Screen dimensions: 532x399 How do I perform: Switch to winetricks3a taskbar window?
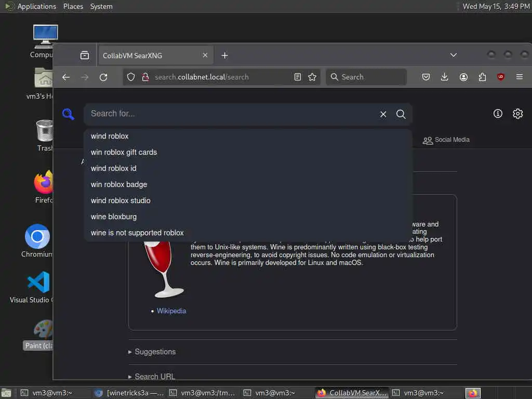(129, 393)
